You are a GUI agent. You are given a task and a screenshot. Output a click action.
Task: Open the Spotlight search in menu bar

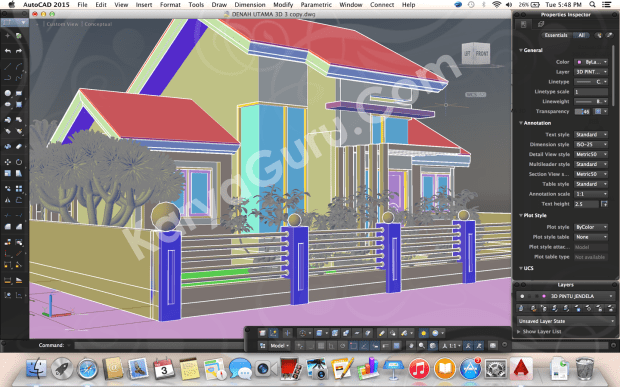click(592, 4)
